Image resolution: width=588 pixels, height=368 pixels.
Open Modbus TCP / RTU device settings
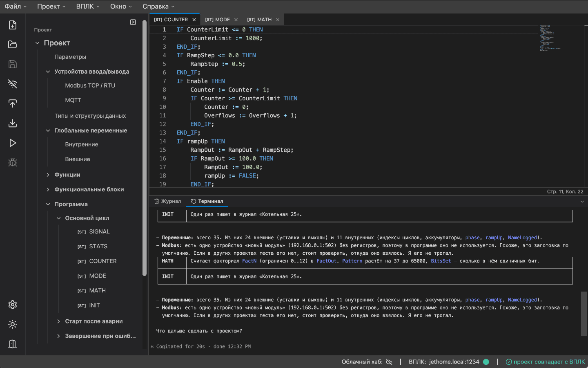pos(90,85)
